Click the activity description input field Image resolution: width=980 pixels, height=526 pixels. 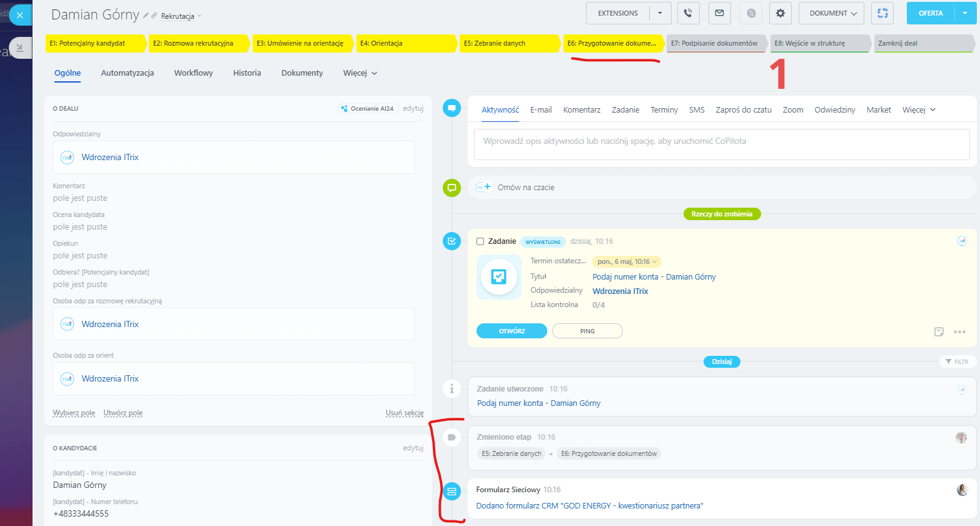[x=721, y=144]
